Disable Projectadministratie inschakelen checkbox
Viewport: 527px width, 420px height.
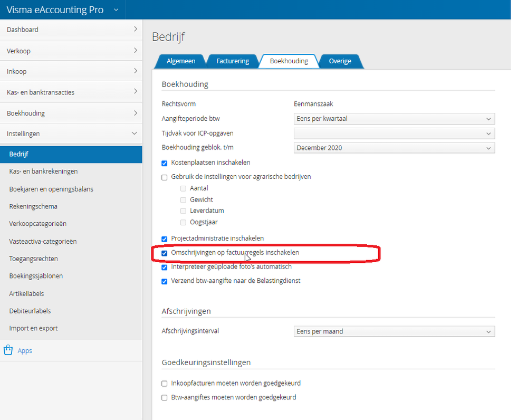click(165, 238)
